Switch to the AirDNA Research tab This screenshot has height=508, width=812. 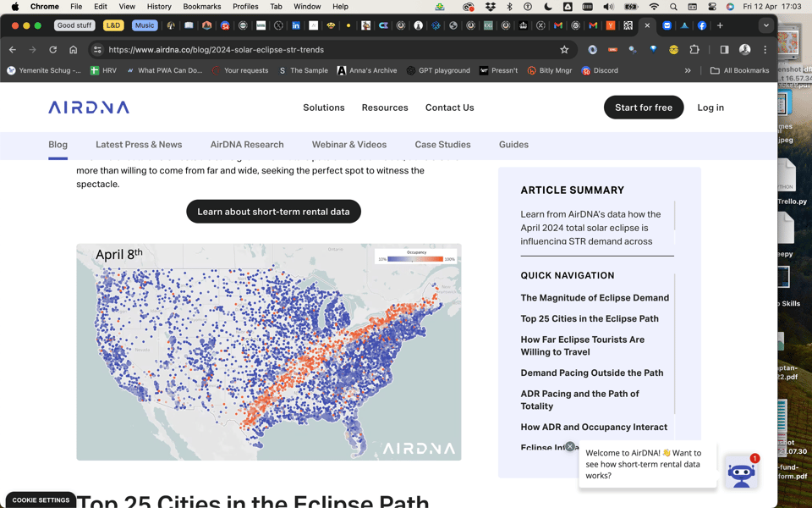tap(247, 145)
